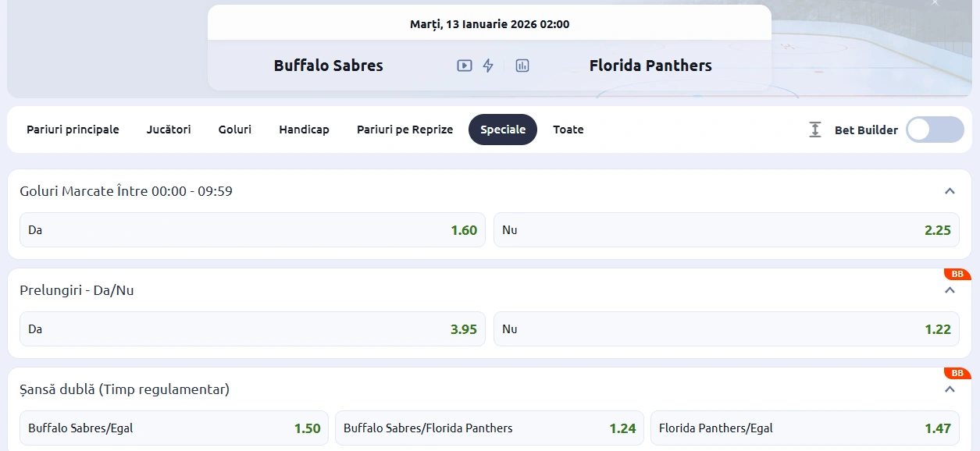Open the Goluri tab
Viewport: 980px width, 451px height.
coord(234,130)
